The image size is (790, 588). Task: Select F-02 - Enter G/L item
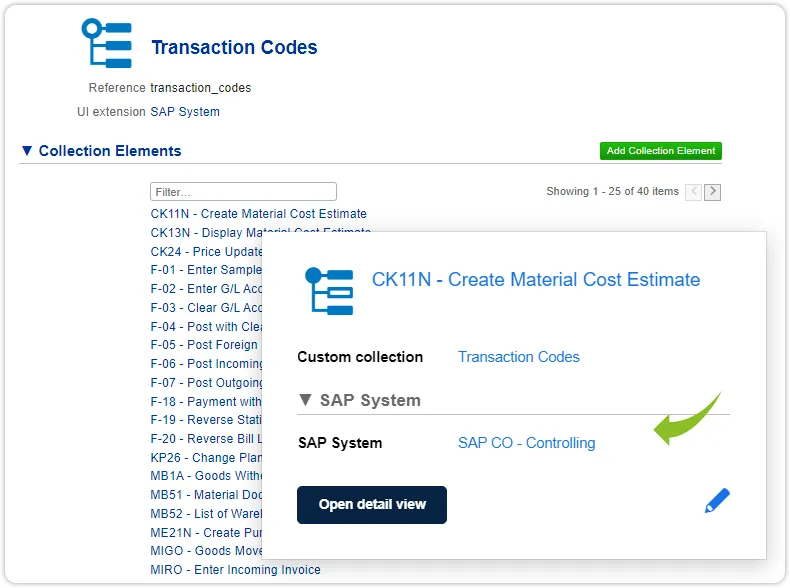[x=206, y=289]
